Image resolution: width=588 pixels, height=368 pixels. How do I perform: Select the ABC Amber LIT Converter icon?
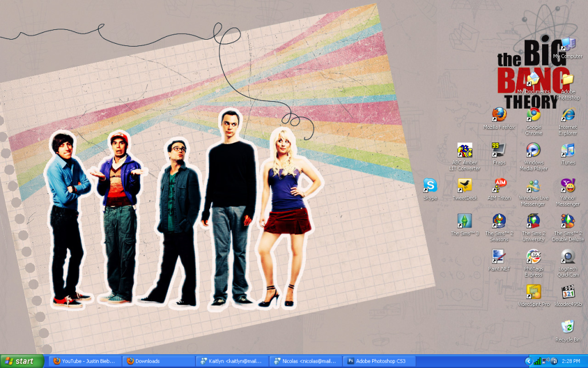(465, 156)
